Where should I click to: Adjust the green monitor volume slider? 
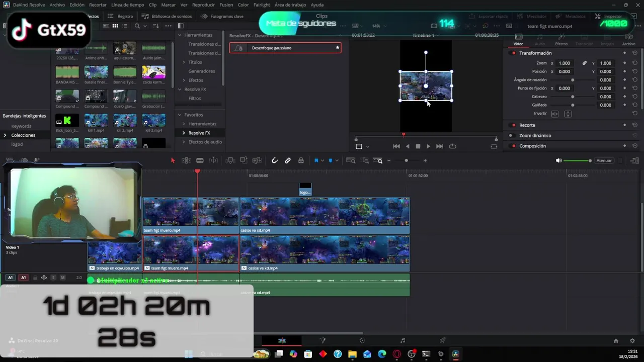[578, 160]
